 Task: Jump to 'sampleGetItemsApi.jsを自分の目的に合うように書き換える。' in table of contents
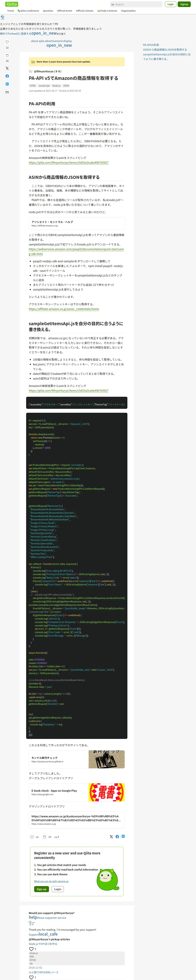pyautogui.click(x=167, y=57)
